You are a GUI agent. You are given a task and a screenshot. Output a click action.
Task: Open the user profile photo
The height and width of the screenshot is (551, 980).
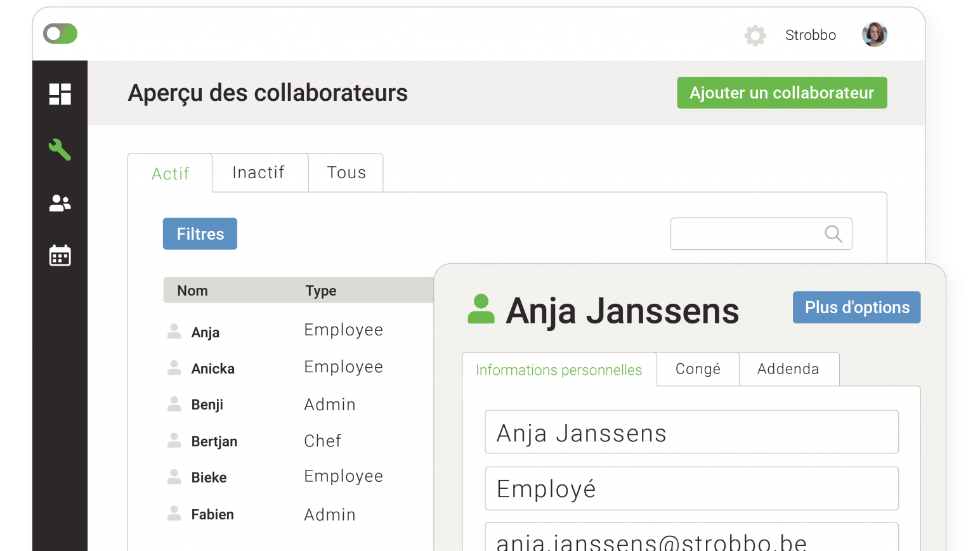[x=874, y=35]
